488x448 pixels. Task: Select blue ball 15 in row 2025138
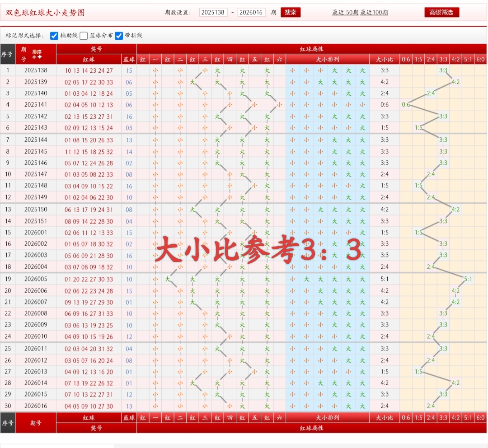tap(129, 70)
